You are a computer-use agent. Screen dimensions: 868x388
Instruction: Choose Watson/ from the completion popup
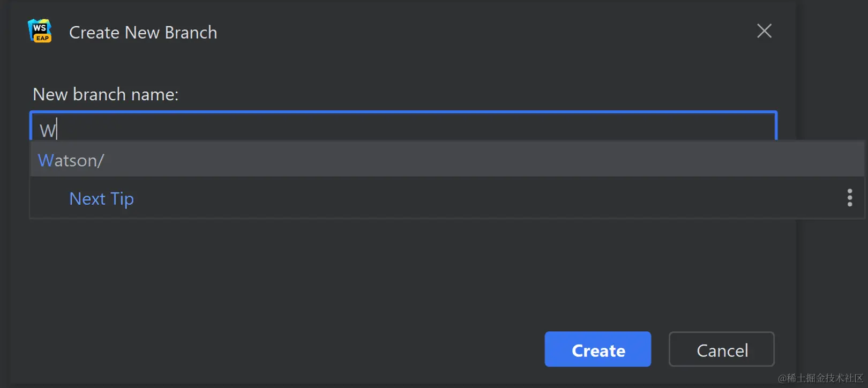coord(71,160)
